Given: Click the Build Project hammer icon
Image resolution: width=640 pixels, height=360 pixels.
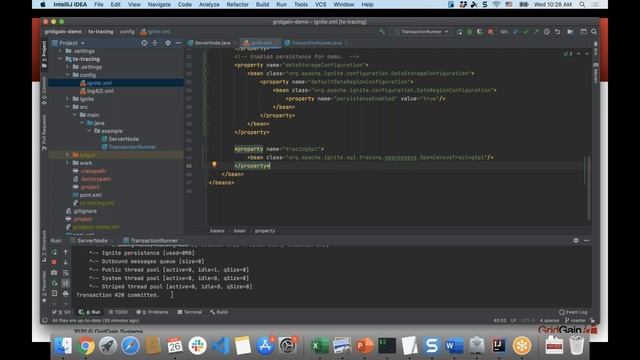Looking at the screenshot, I should 382,31.
